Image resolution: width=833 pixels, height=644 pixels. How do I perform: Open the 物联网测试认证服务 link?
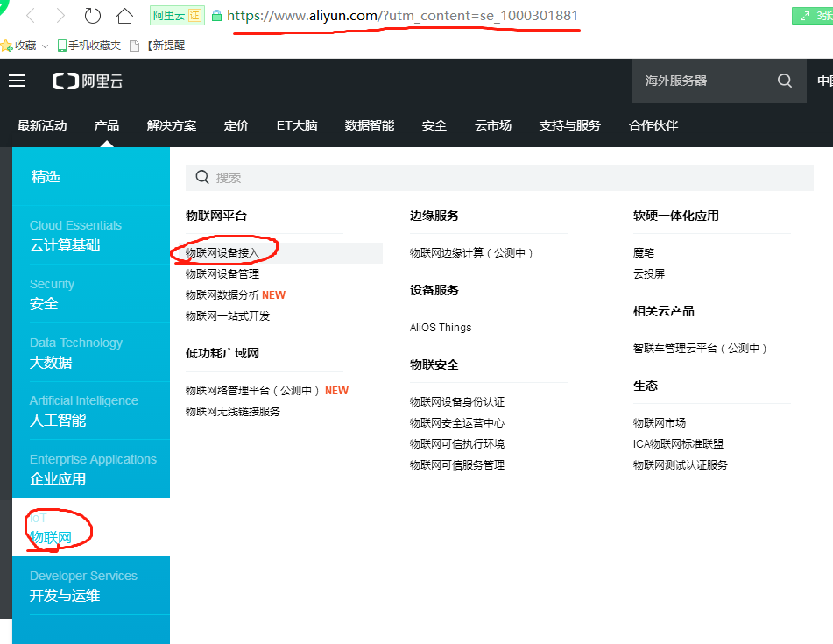[x=680, y=465]
